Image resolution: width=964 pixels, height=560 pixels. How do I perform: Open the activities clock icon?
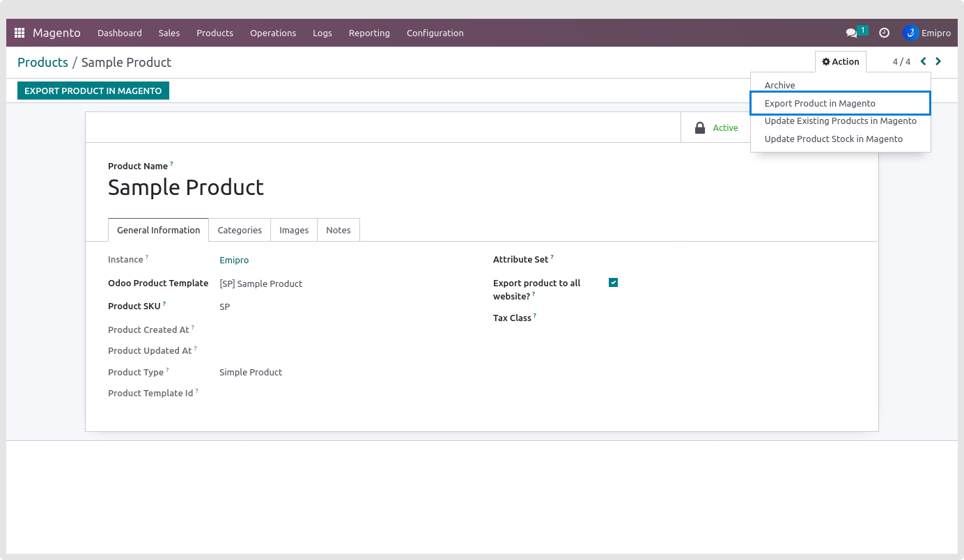pyautogui.click(x=884, y=33)
